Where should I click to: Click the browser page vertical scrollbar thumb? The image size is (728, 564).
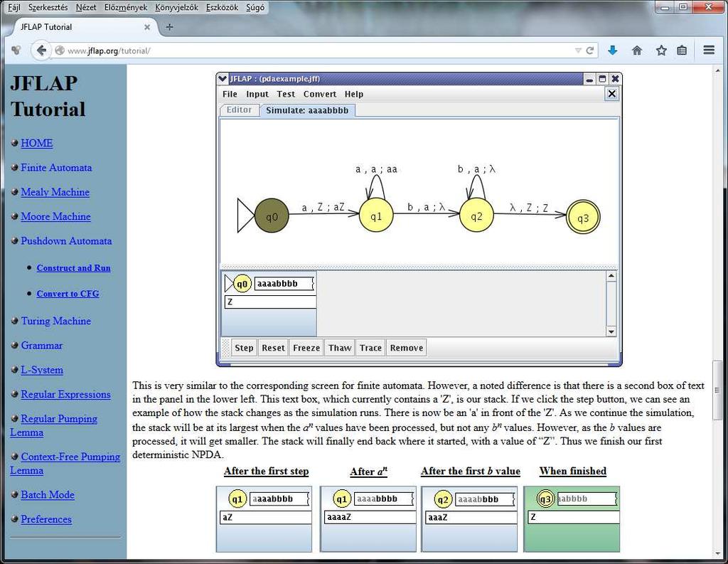(717, 390)
